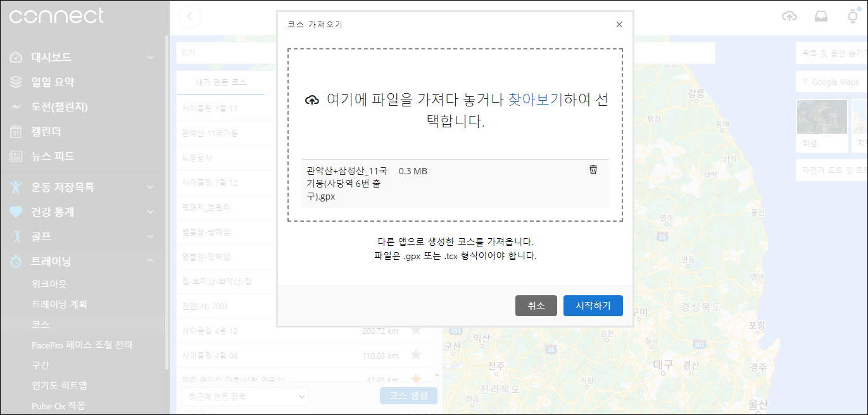Expand the 골프 chevron
The image size is (868, 415).
point(150,236)
